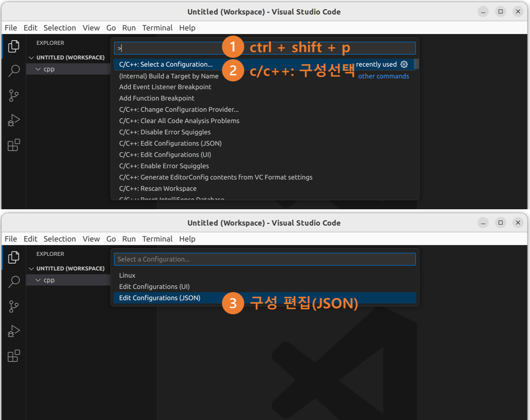Click gear icon next to recently used
The width and height of the screenshot is (530, 420).
(x=404, y=64)
